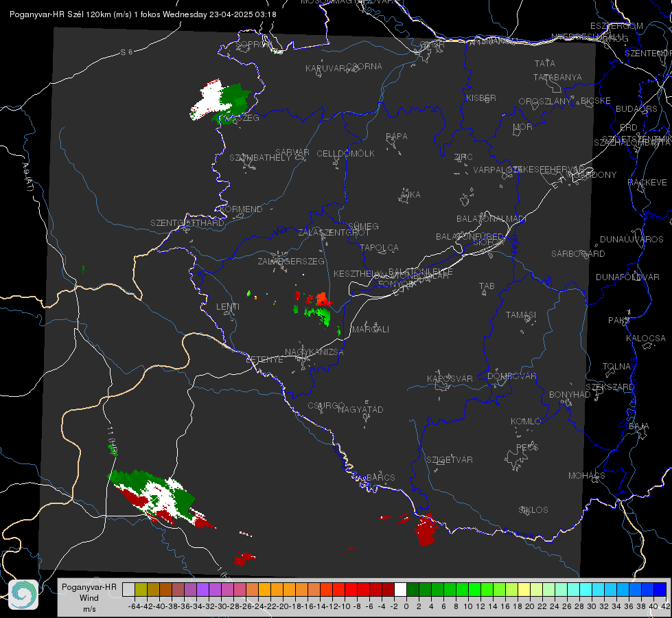Click the KAPUVÁR city label
This screenshot has height=618, width=672.
coord(326,68)
